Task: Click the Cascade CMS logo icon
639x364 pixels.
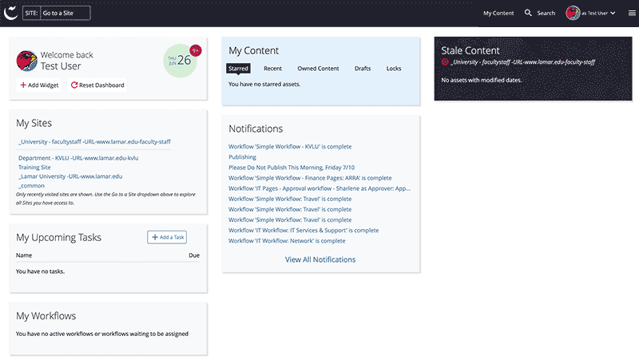Action: click(x=10, y=13)
